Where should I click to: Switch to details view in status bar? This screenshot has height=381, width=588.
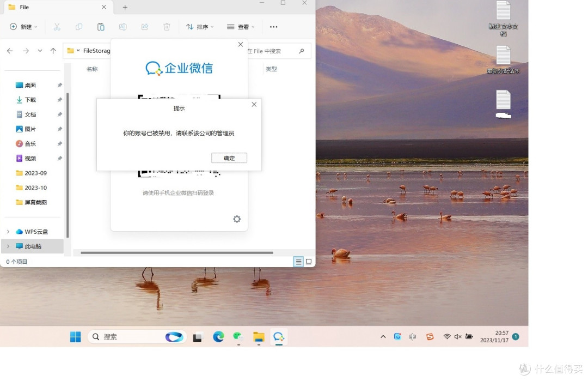click(298, 262)
